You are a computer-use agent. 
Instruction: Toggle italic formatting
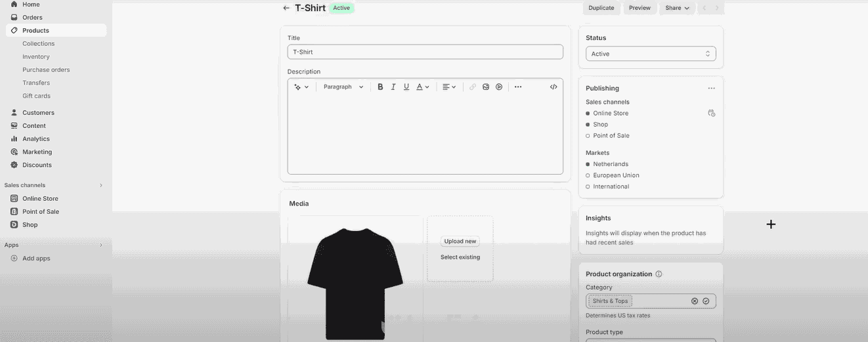(393, 87)
